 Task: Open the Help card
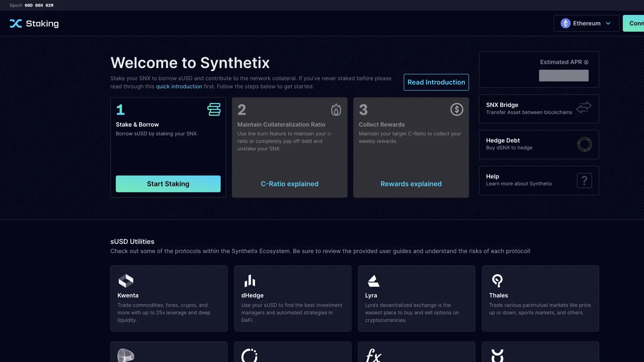(x=539, y=180)
